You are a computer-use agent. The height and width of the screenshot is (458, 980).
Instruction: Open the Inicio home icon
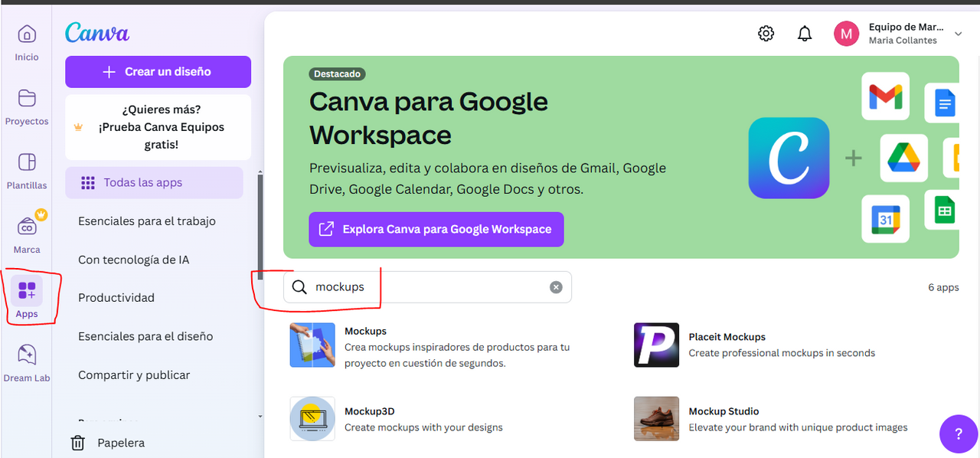click(27, 34)
